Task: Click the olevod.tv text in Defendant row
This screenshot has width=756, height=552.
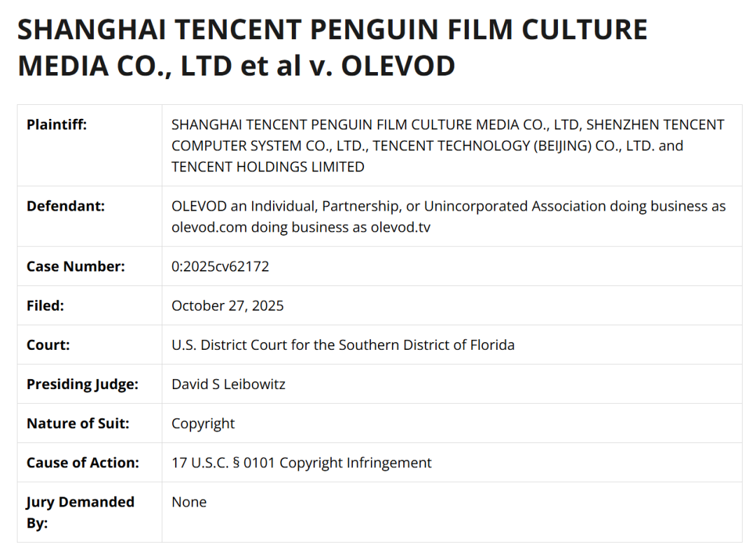Action: click(x=400, y=227)
